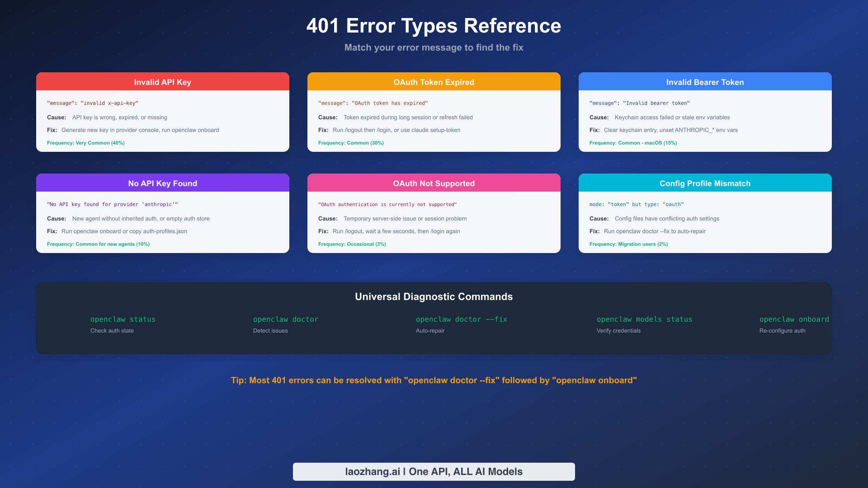Click the orange OAuth Token Expired header
868x488 pixels.
pyautogui.click(x=434, y=82)
